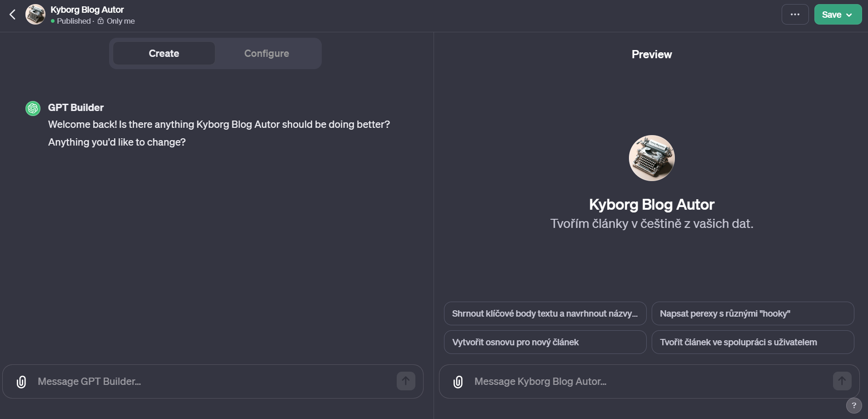Switch to the Configure tab
Image resolution: width=868 pixels, height=419 pixels.
(x=267, y=53)
